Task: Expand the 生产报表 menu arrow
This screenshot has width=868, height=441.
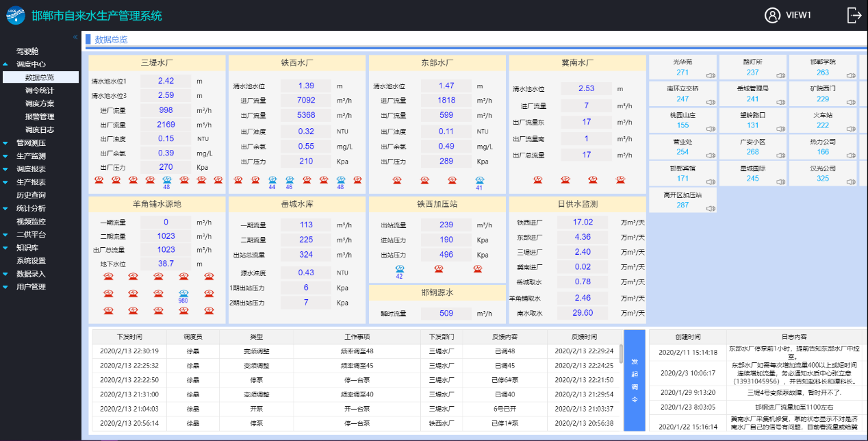Action: 5,182
